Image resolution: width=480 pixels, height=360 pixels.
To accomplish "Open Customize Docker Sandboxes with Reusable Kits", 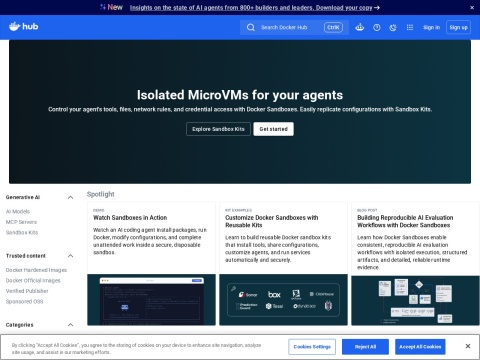I will coord(272,221).
